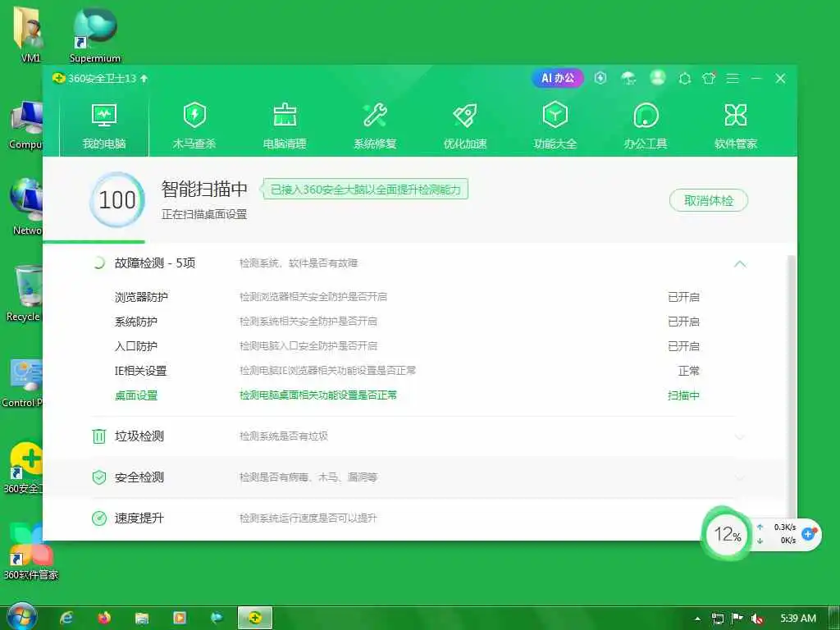Expand the 安全检测 section chevron

click(741, 477)
